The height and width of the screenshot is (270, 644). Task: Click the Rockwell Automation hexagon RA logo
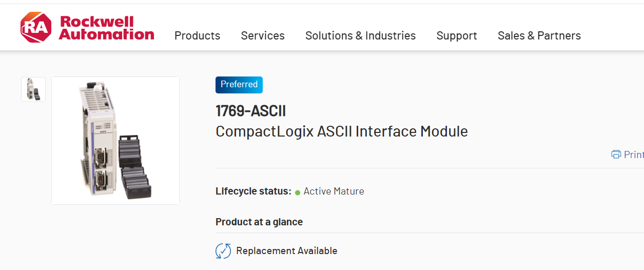click(35, 28)
